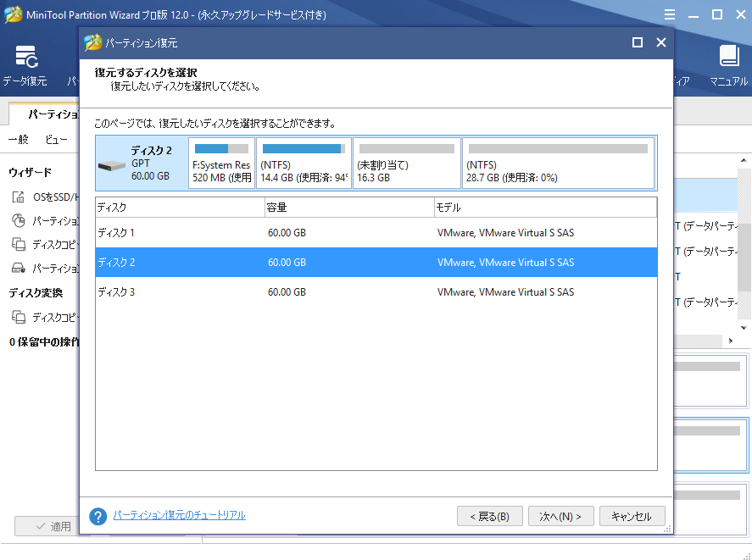
Task: Click the disk copy wizard icon
Action: [x=19, y=245]
